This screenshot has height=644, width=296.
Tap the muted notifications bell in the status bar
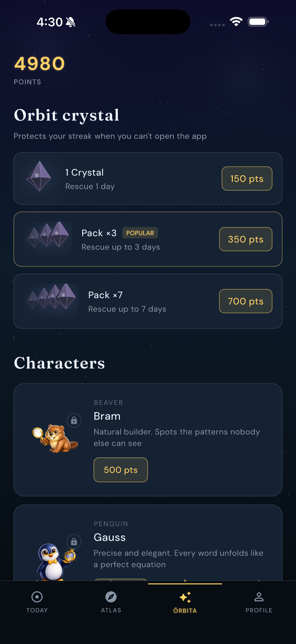coord(70,22)
